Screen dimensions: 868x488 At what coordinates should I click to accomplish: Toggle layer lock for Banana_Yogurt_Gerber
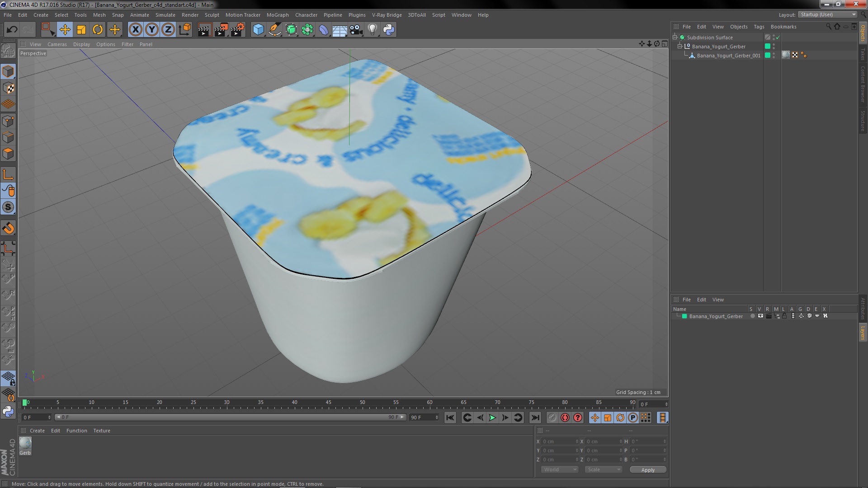click(784, 316)
